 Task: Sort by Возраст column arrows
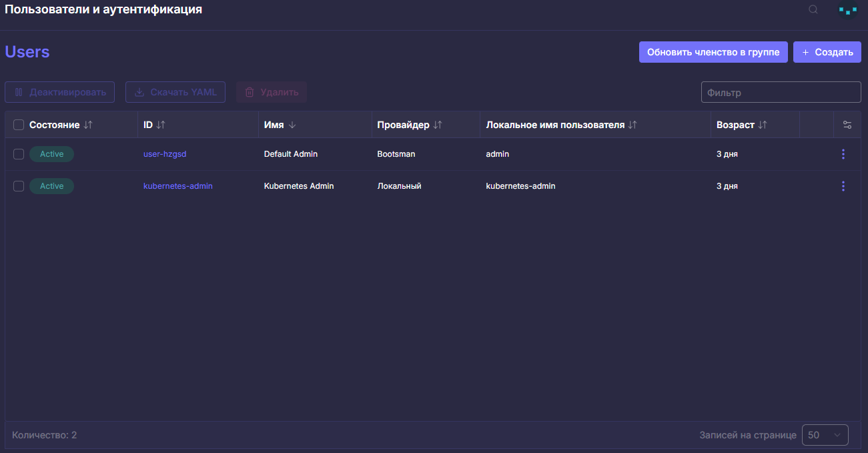[x=763, y=125]
